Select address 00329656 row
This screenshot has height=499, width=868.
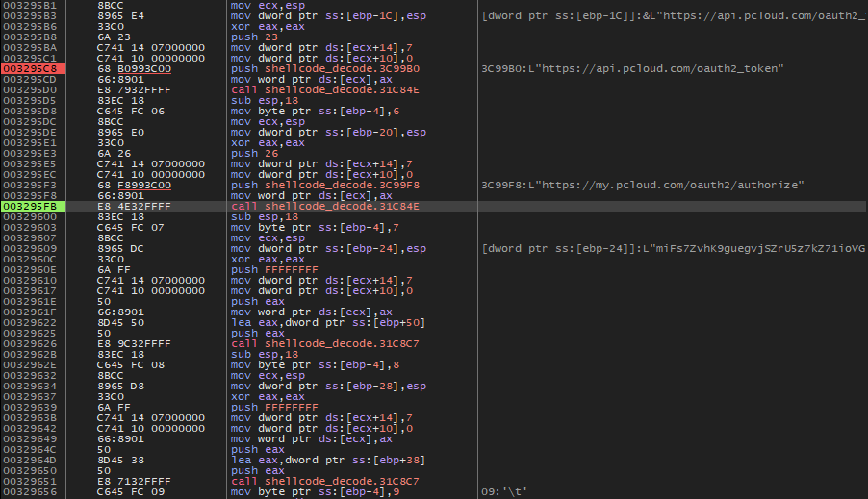(x=29, y=492)
